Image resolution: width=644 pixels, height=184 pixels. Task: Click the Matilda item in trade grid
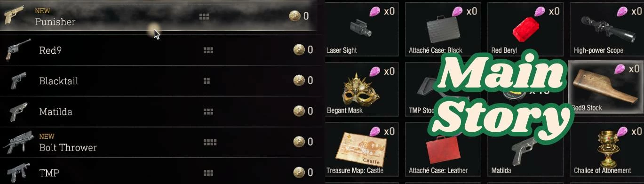click(525, 150)
